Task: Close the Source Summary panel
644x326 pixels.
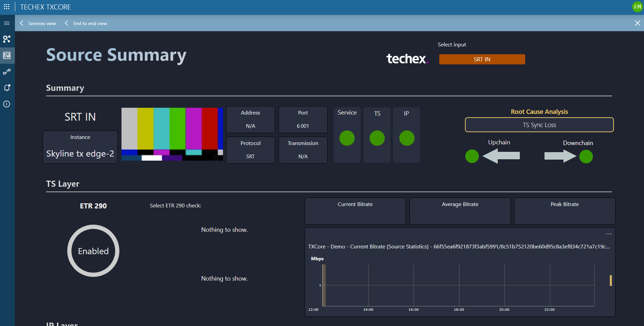Action: (637, 23)
